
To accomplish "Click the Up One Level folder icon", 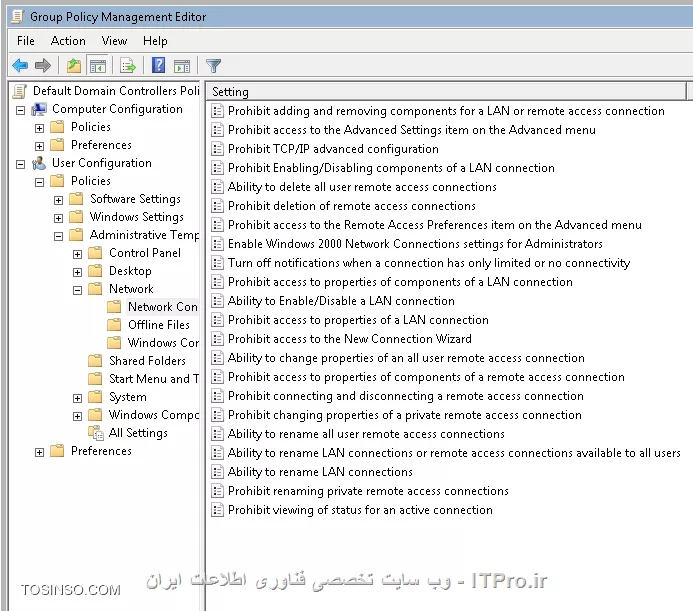I will (74, 66).
